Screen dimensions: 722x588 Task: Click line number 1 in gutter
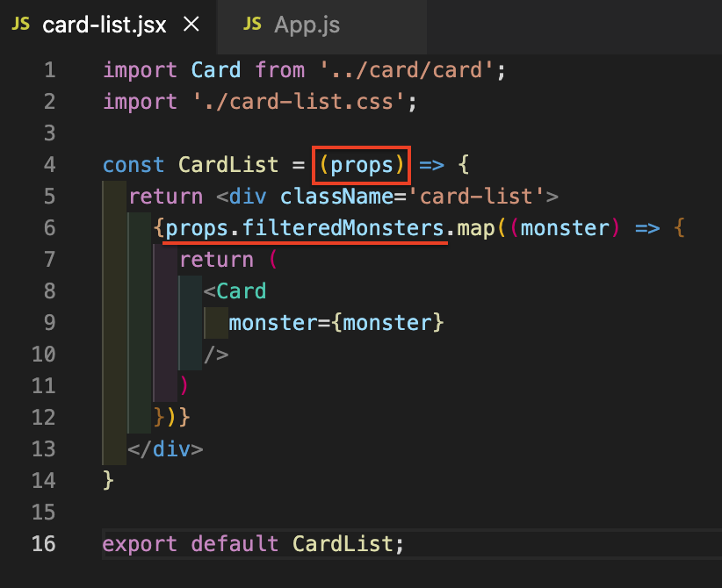(50, 70)
